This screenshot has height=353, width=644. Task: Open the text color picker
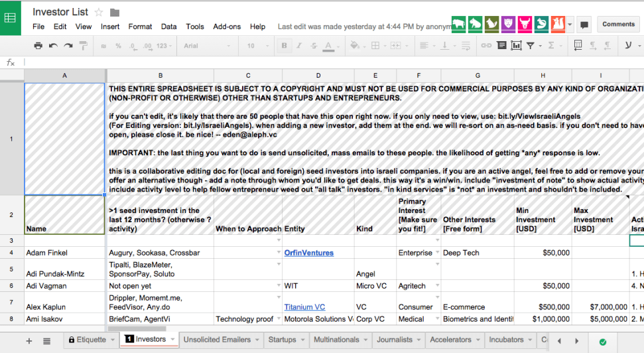pos(332,46)
